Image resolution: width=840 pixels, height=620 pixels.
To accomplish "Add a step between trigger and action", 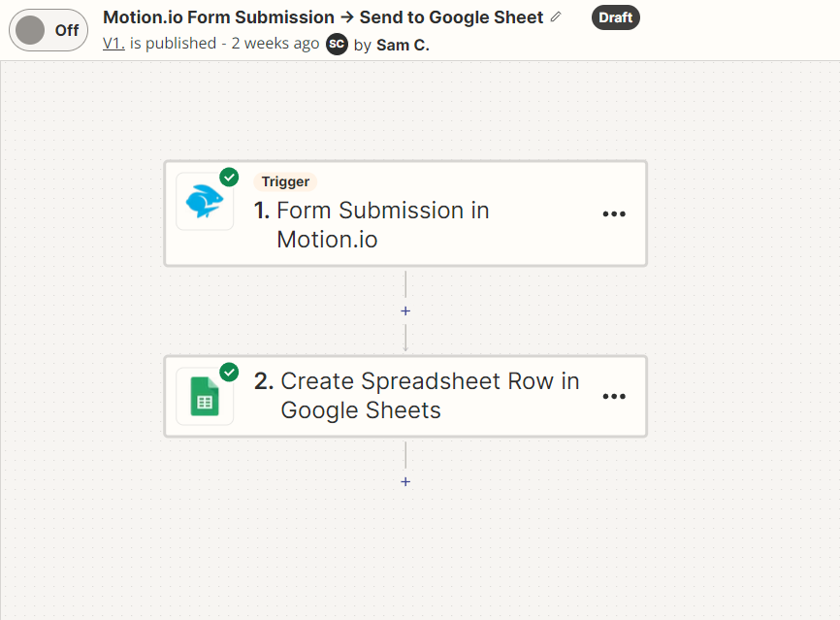I will [x=405, y=310].
